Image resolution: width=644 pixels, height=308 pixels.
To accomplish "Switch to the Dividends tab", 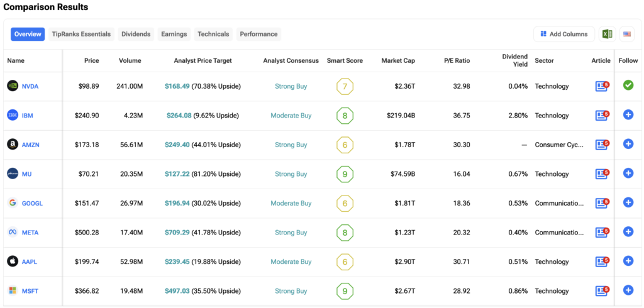I will (136, 34).
